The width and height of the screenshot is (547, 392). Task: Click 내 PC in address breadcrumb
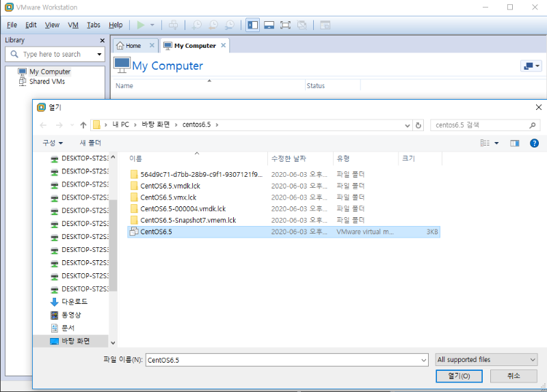pos(121,125)
